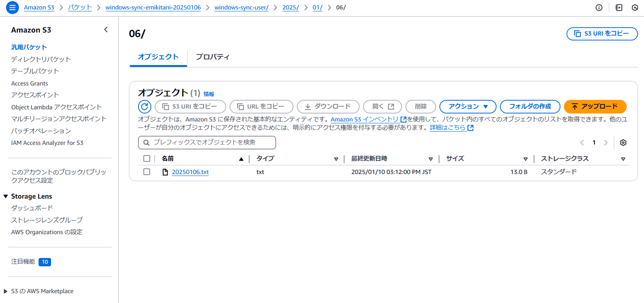The height and width of the screenshot is (303, 644).
Task: Sort by タイプ column arrow
Action: point(336,159)
